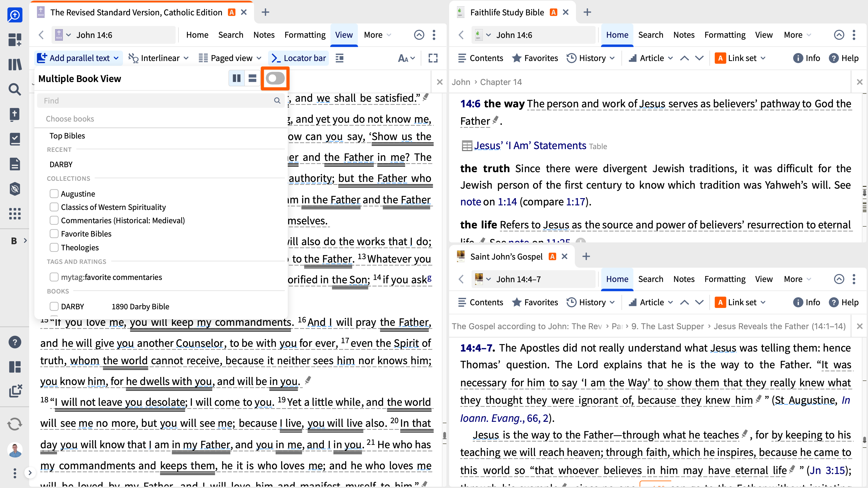Open the Layouts icon in left sidebar

click(14, 367)
